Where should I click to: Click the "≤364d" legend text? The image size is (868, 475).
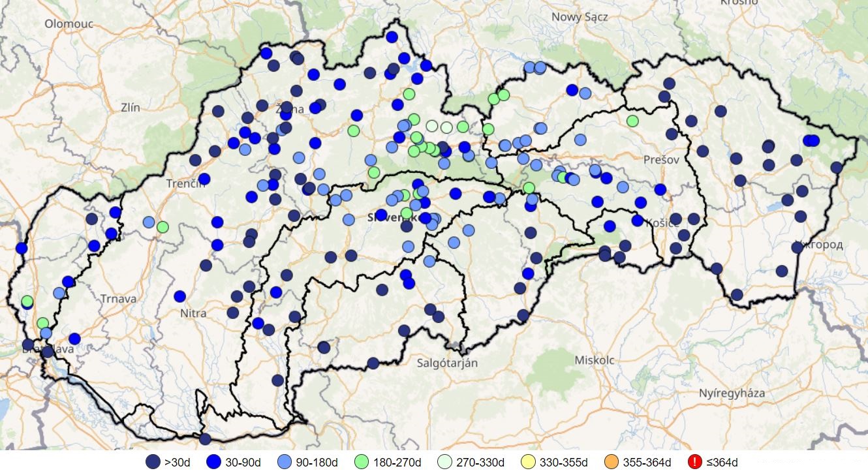coord(722,463)
